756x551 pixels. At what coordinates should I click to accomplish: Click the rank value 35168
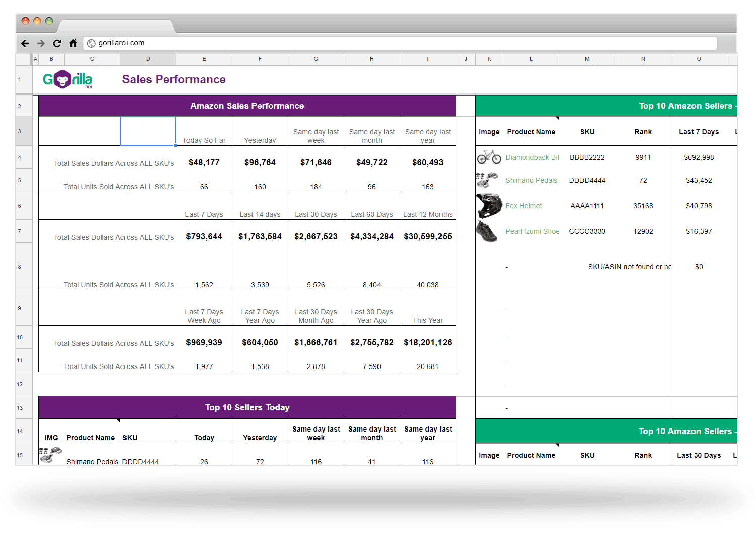pyautogui.click(x=643, y=206)
